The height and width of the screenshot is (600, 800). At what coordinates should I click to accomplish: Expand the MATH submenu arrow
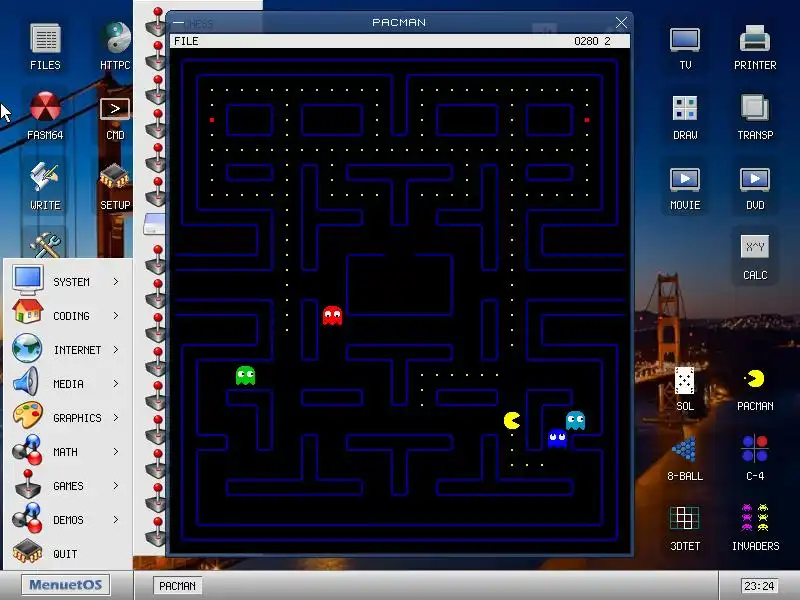click(116, 452)
